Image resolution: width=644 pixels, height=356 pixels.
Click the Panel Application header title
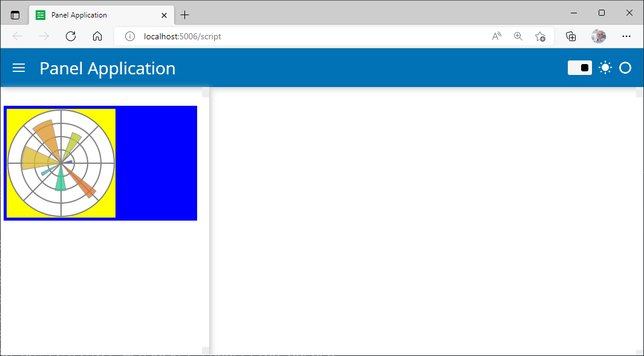coord(108,68)
